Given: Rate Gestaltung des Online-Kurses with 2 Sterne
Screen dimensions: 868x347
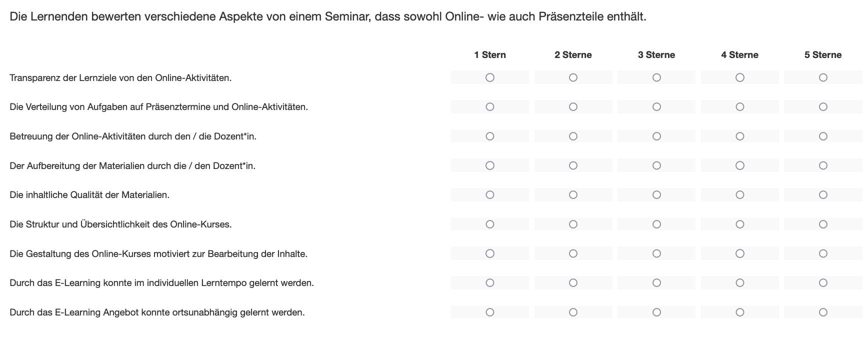Looking at the screenshot, I should pyautogui.click(x=573, y=253).
